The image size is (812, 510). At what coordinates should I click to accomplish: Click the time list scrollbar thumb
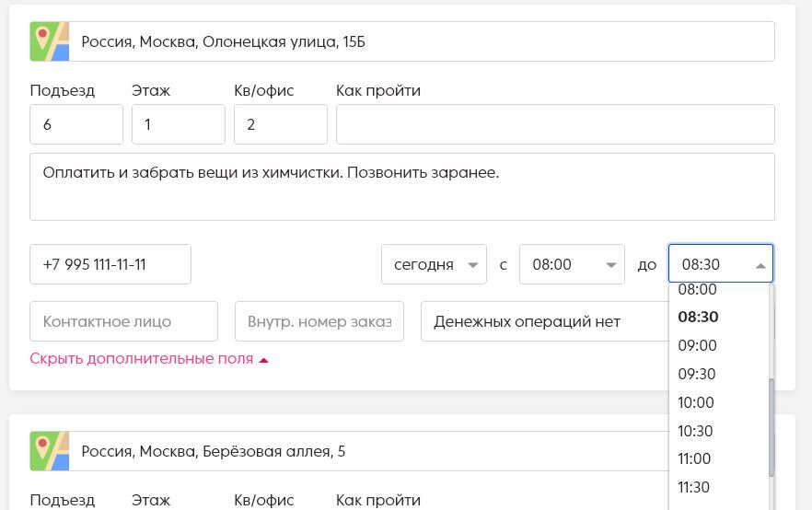771,428
